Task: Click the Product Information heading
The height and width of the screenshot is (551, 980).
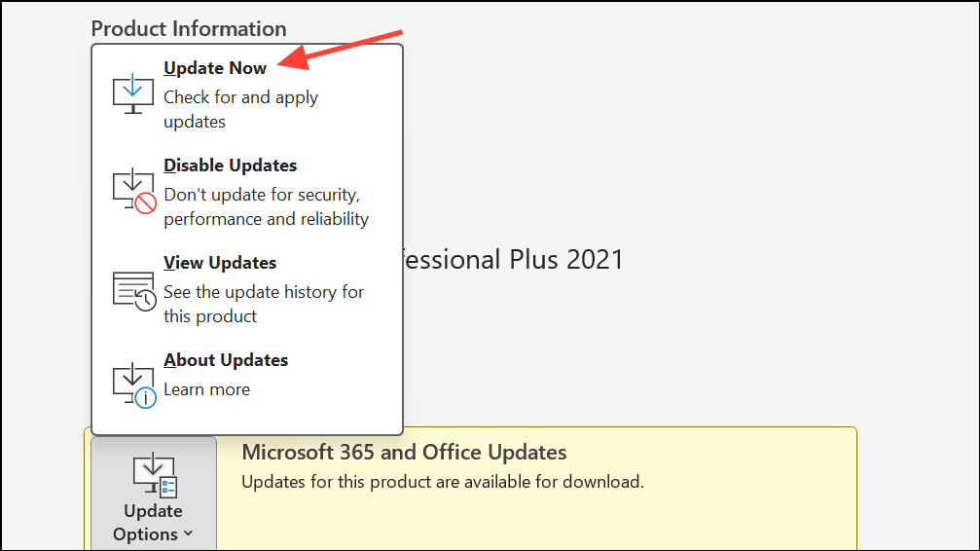Action: (x=189, y=29)
